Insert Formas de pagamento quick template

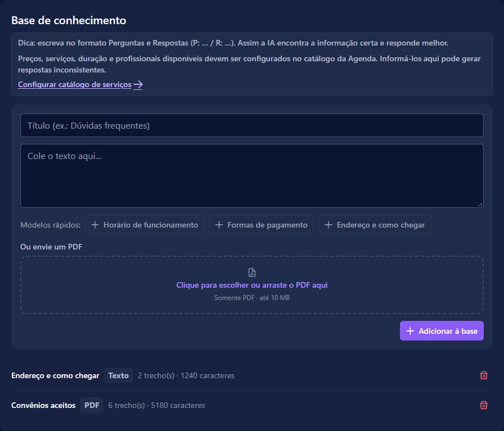261,225
